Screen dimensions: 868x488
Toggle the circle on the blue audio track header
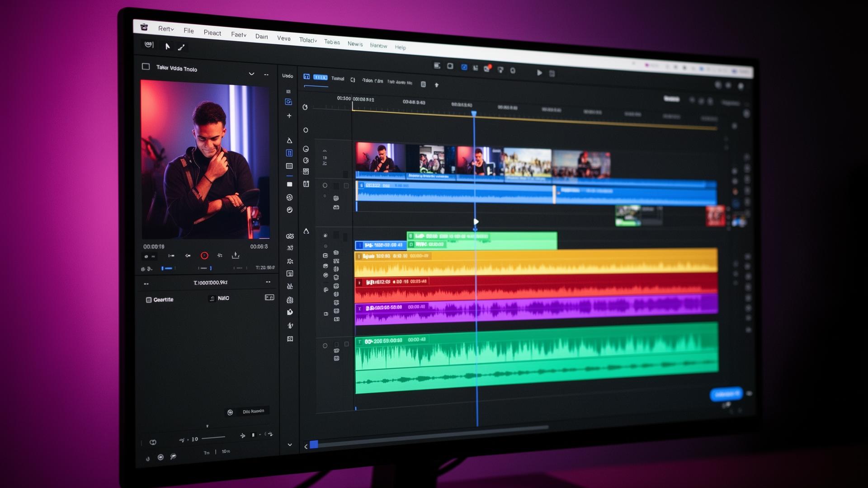point(325,185)
